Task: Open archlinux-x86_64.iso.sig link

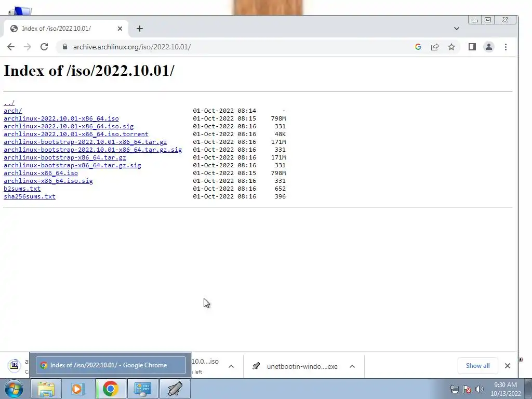Action: (48, 181)
